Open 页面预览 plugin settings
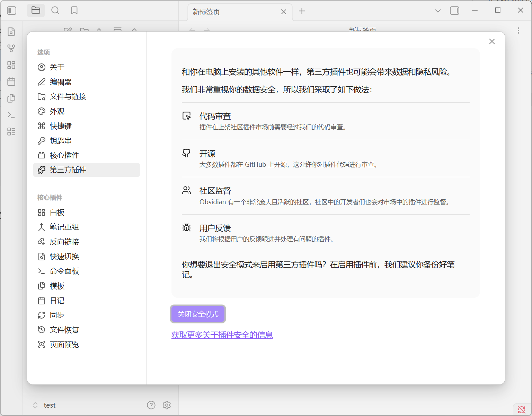532x416 pixels. coord(87,345)
